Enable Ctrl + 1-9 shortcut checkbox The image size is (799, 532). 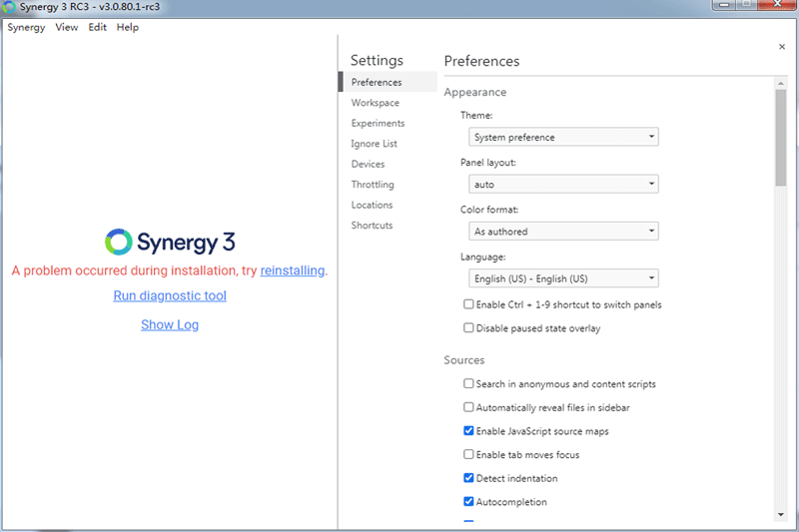[468, 304]
